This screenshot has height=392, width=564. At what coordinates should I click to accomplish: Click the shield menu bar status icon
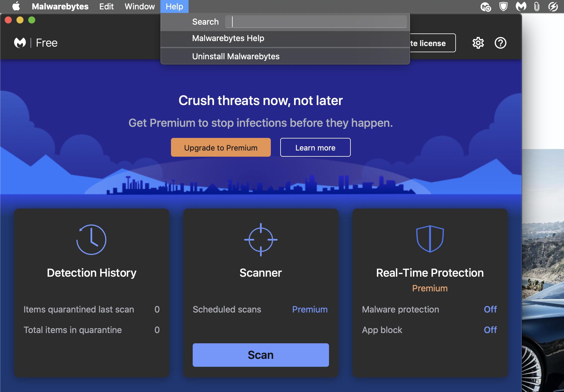click(x=503, y=6)
